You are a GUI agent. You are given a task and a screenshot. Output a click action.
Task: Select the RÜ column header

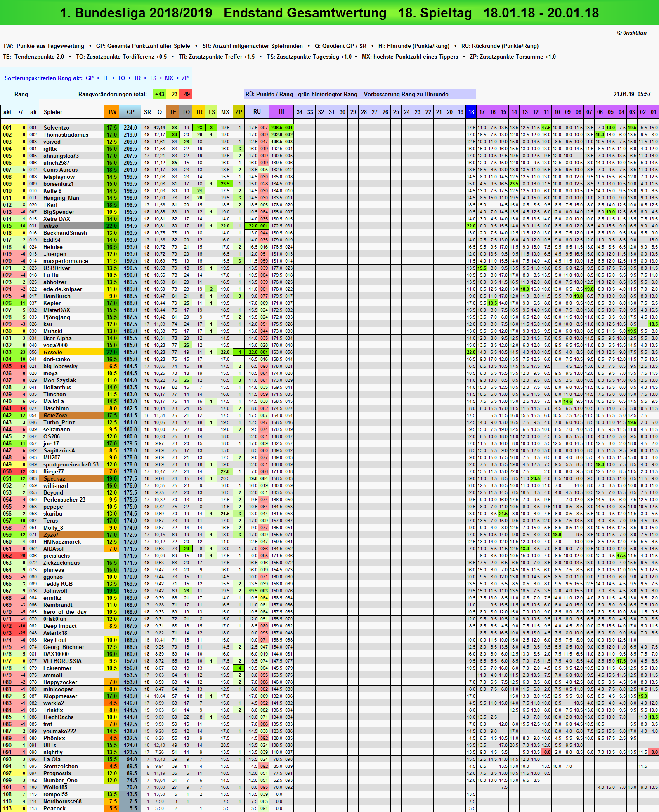pyautogui.click(x=257, y=112)
